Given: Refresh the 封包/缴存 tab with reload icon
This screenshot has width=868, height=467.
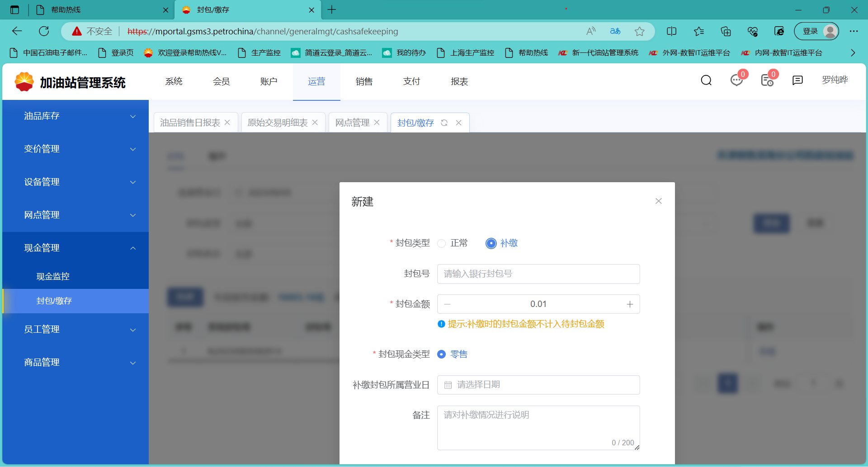Looking at the screenshot, I should pos(444,123).
